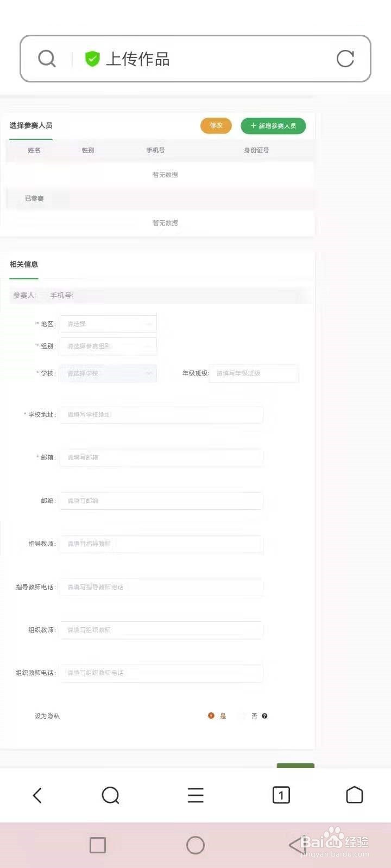Click the 组织教师电话 input field

[161, 673]
